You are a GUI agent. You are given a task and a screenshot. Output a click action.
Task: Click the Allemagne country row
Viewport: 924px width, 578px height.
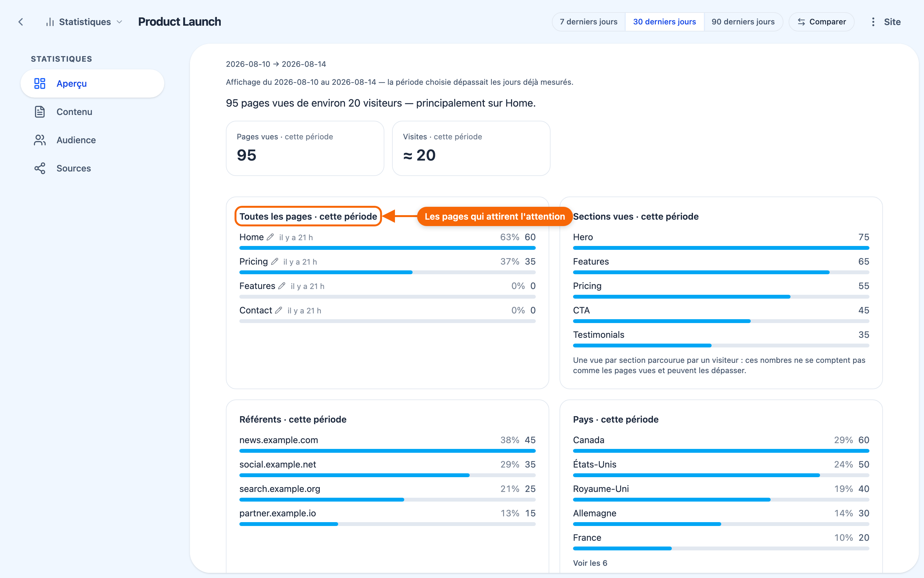click(x=721, y=517)
